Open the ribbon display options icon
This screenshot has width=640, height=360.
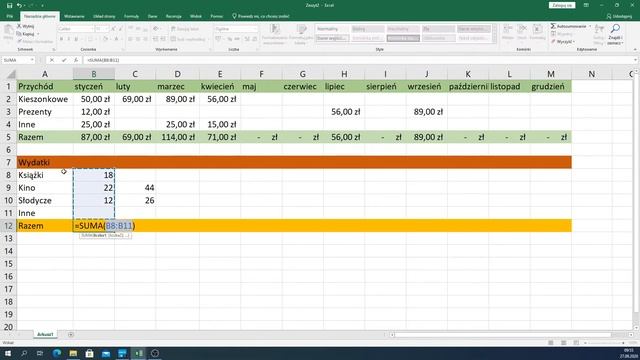click(586, 5)
